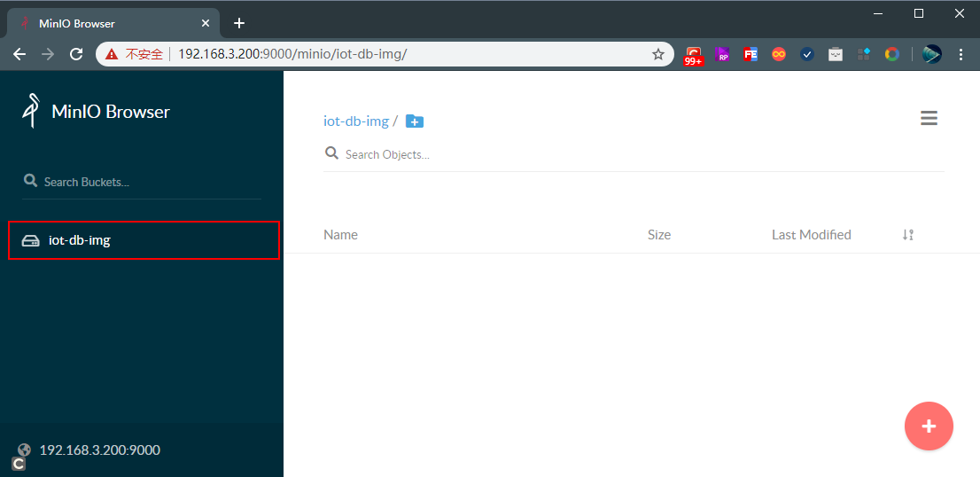
Task: Open the red FE extension icon
Action: click(751, 54)
